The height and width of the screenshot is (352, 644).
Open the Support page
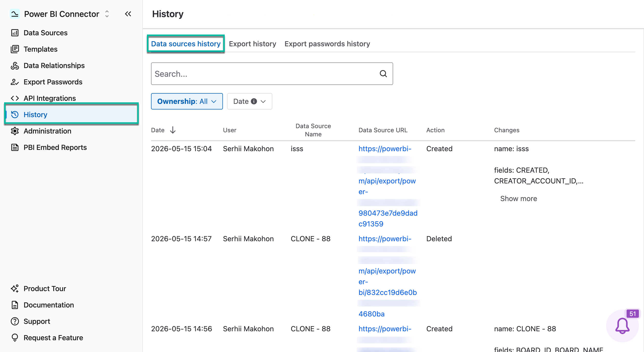[x=37, y=321]
